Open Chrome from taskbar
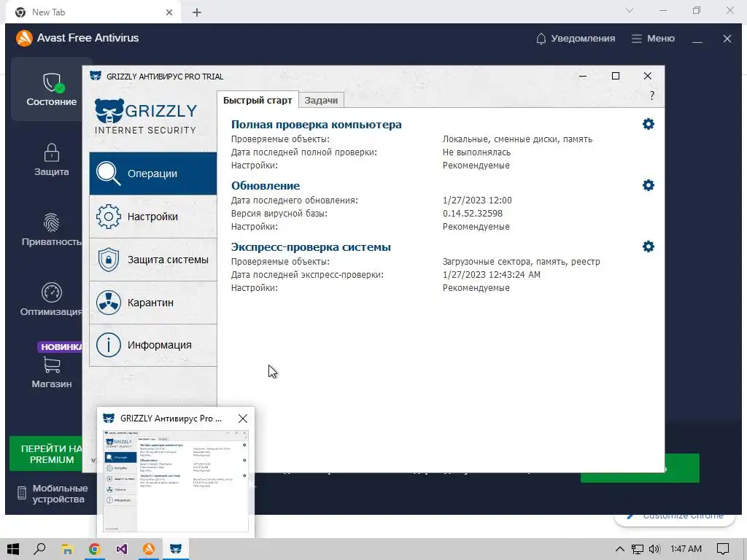The image size is (747, 560). click(94, 549)
